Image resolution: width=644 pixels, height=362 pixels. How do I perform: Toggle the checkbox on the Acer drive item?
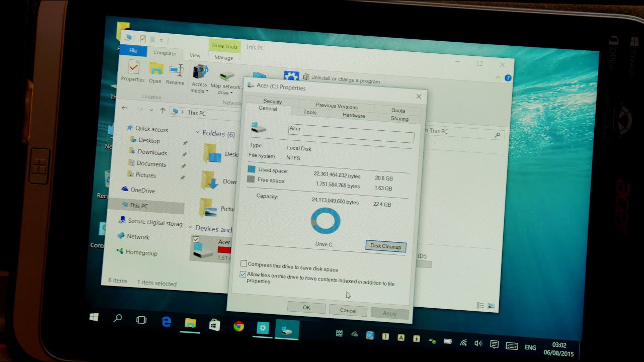196,239
